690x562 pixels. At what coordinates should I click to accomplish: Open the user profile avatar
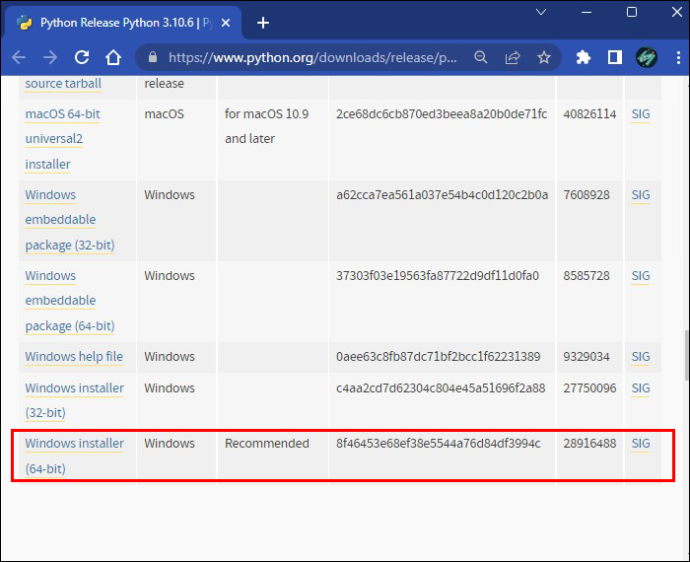click(646, 57)
